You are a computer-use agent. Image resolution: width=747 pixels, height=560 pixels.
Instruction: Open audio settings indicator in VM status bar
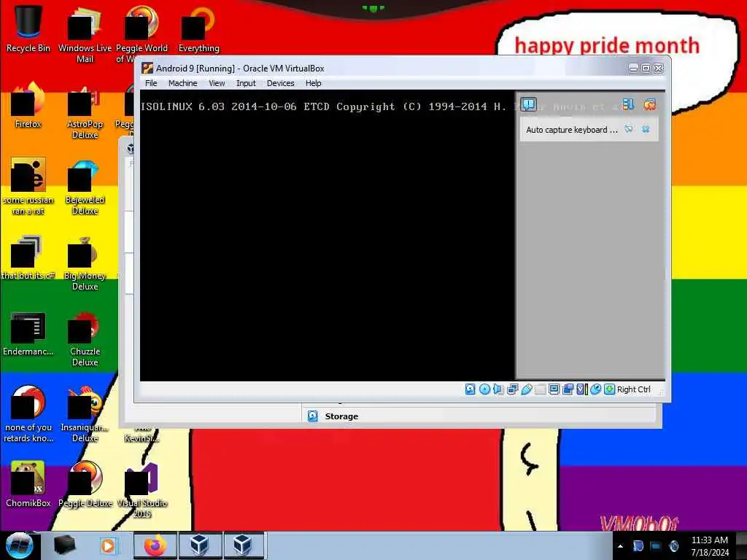click(x=498, y=389)
